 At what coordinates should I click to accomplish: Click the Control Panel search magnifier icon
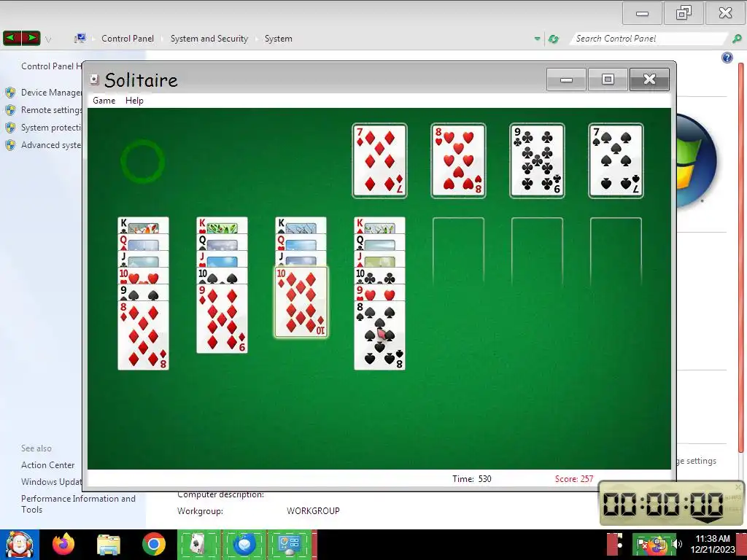[x=737, y=39]
